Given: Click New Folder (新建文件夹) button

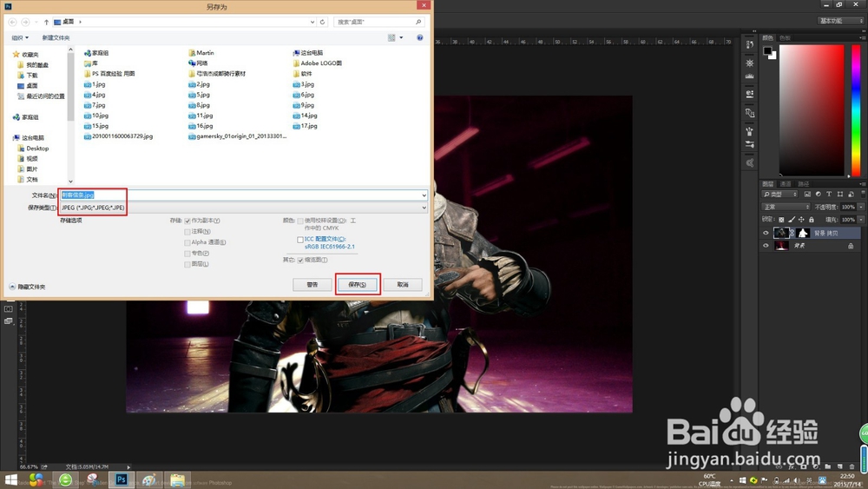Looking at the screenshot, I should pos(56,37).
